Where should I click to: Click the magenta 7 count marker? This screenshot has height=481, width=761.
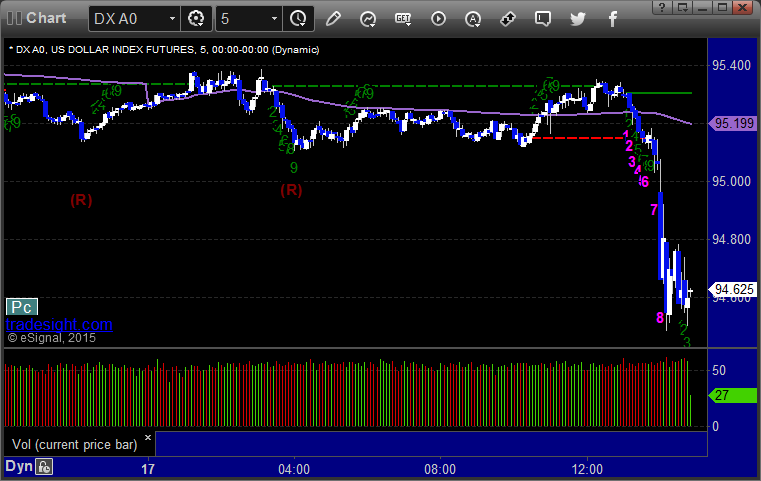tap(654, 210)
